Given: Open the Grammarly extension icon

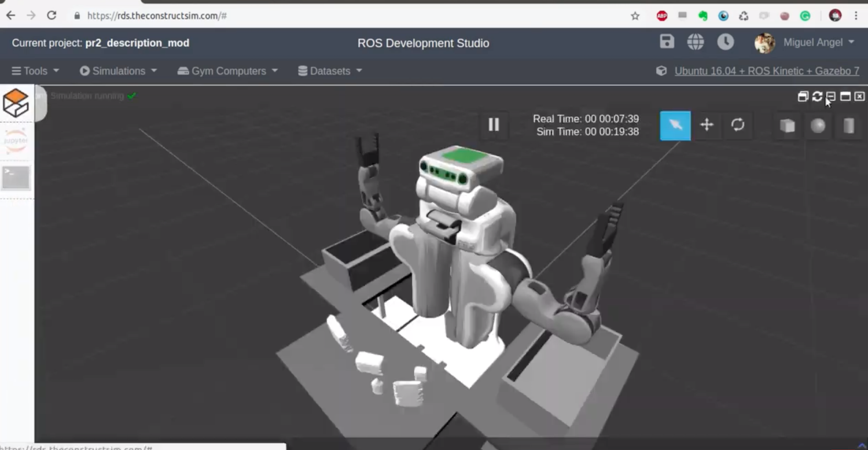Looking at the screenshot, I should (x=806, y=16).
